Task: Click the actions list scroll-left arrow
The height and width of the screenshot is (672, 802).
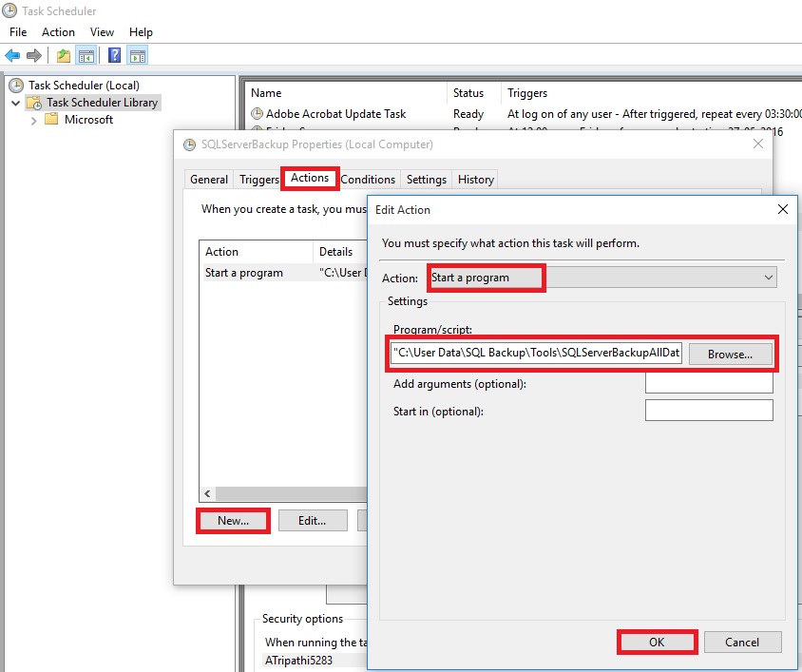Action: 206,494
